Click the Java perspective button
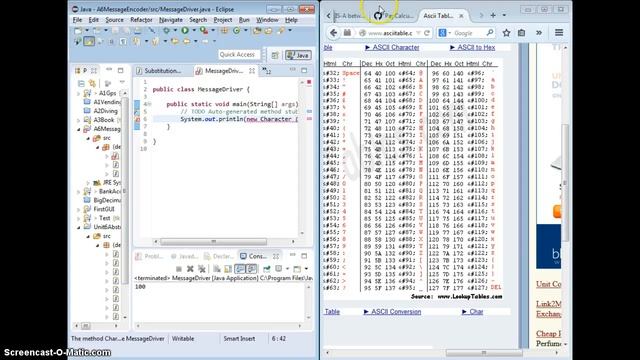This screenshot has width=640, height=360. pos(298,55)
